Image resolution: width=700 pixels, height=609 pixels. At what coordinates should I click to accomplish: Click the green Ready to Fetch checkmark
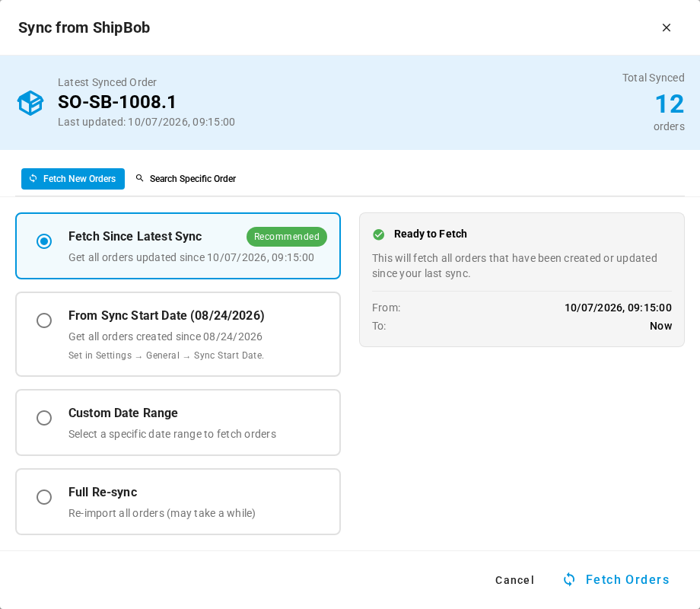click(x=379, y=234)
